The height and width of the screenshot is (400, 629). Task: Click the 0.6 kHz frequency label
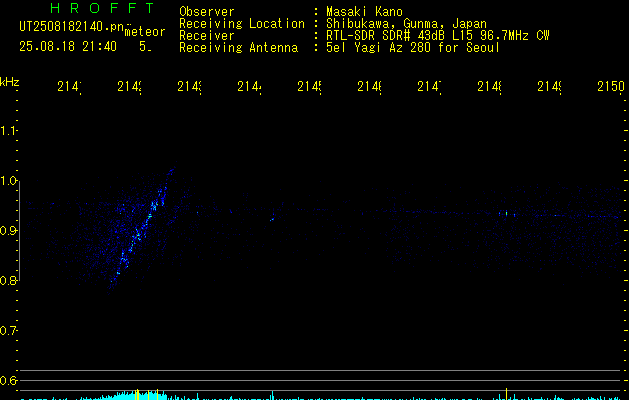tap(8, 380)
